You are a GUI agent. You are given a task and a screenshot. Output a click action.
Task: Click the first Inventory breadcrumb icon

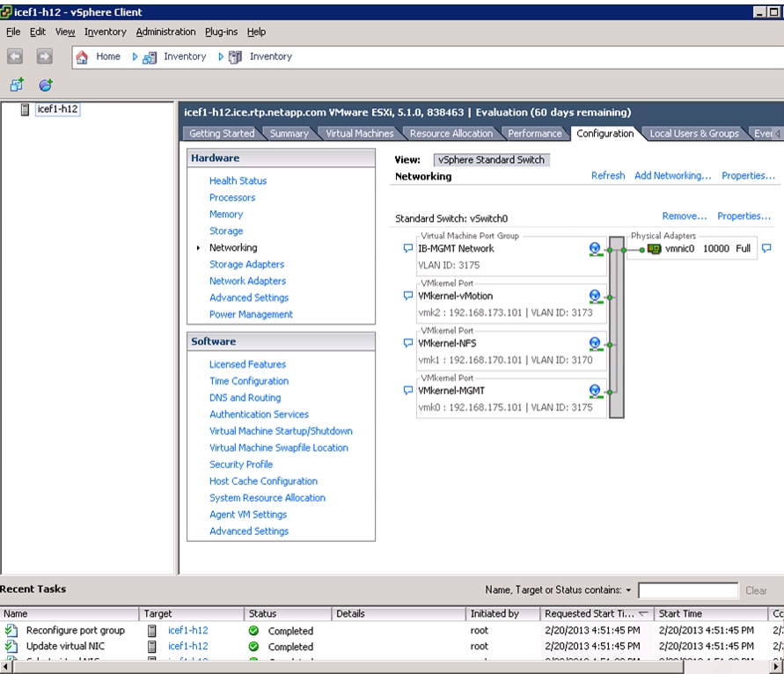[x=150, y=57]
